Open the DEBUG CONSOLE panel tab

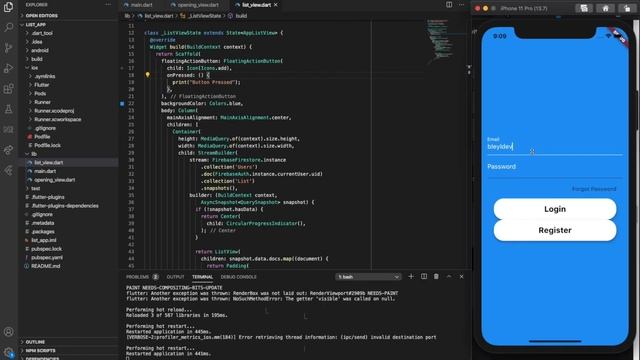(x=238, y=277)
